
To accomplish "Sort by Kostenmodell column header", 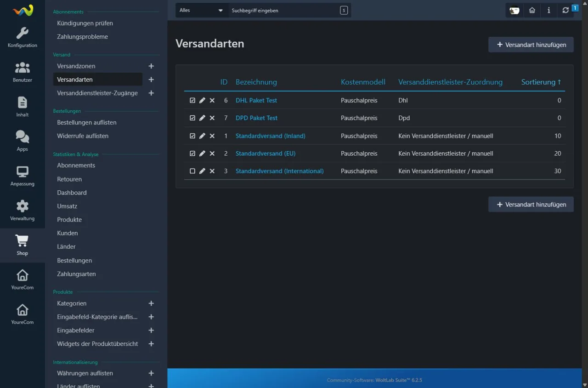I will click(363, 82).
